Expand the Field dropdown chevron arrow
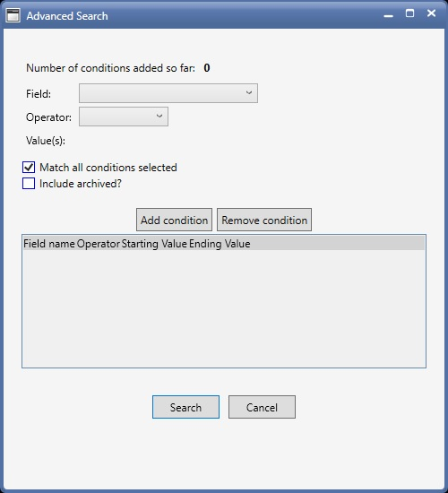Image resolution: width=448 pixels, height=493 pixels. [x=249, y=92]
